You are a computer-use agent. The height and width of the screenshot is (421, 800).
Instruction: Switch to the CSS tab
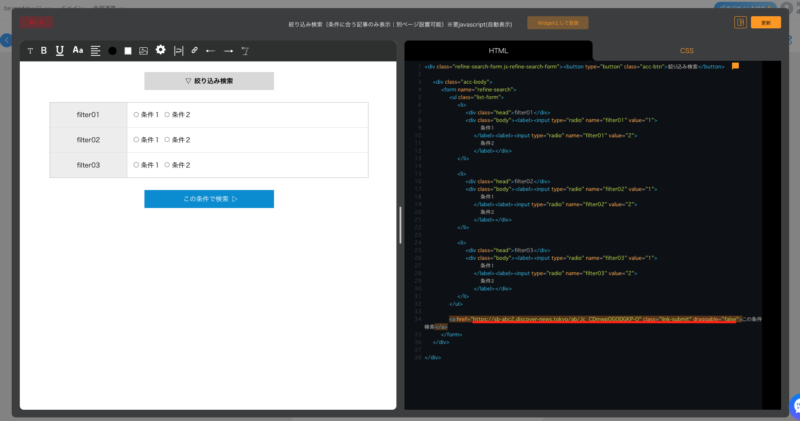pos(686,50)
